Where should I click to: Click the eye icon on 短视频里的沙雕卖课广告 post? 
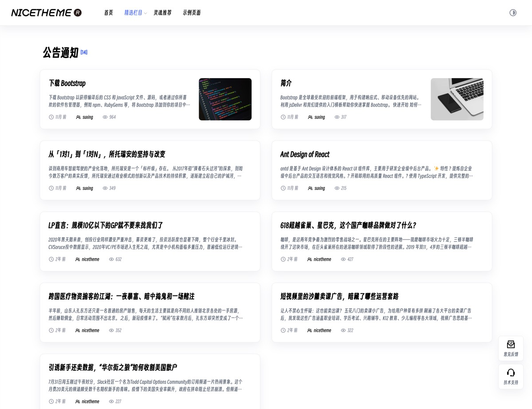tap(343, 330)
